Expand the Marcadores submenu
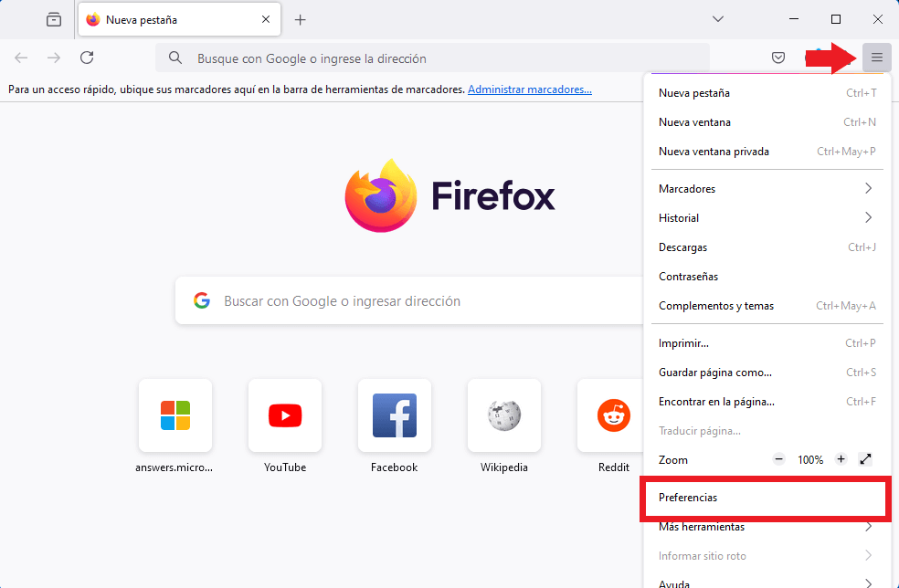The image size is (899, 588). (767, 189)
